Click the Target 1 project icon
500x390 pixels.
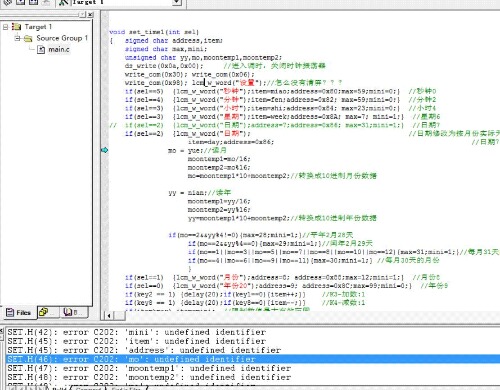[16, 26]
